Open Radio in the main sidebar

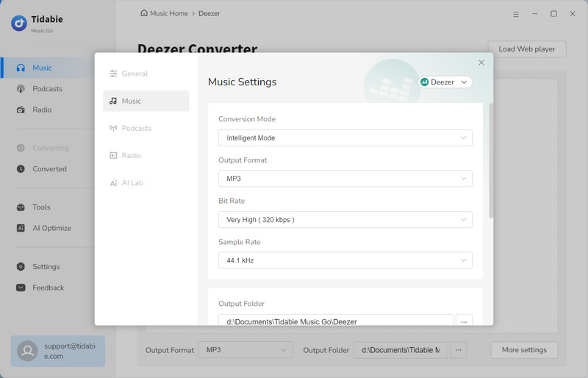pyautogui.click(x=48, y=110)
